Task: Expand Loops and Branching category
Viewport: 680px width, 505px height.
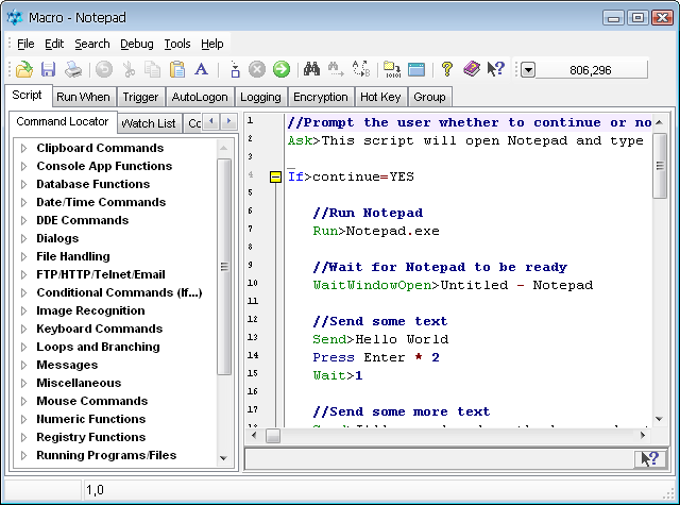Action: tap(24, 347)
